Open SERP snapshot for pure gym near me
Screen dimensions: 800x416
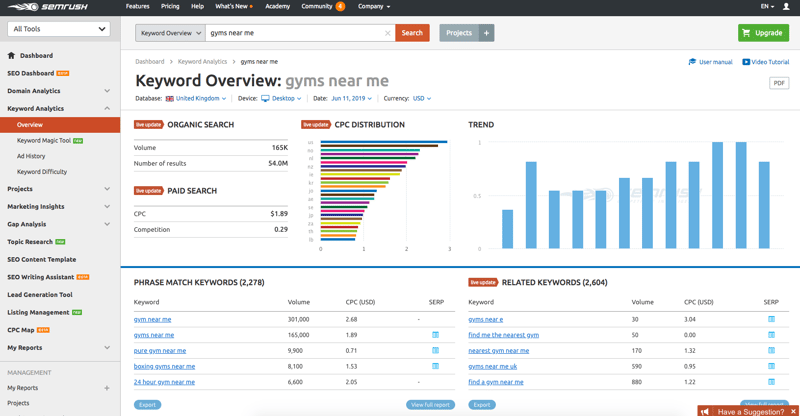(435, 351)
